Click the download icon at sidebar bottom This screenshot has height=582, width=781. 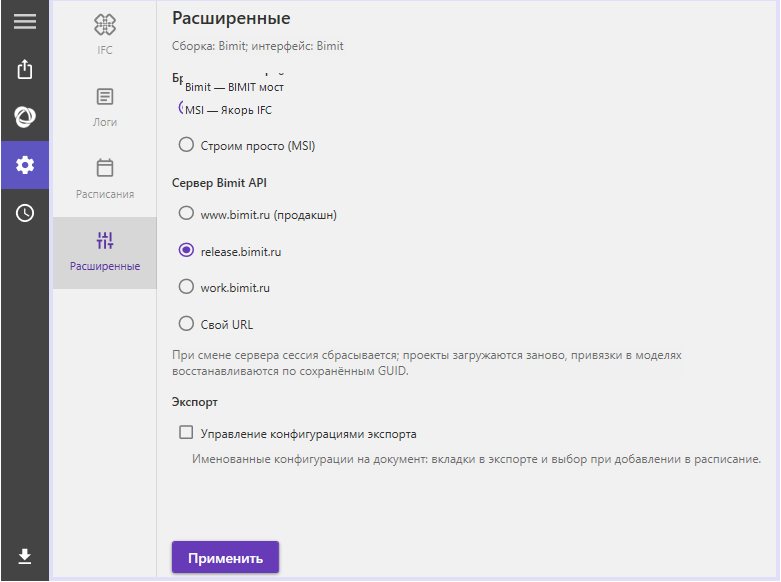click(25, 556)
